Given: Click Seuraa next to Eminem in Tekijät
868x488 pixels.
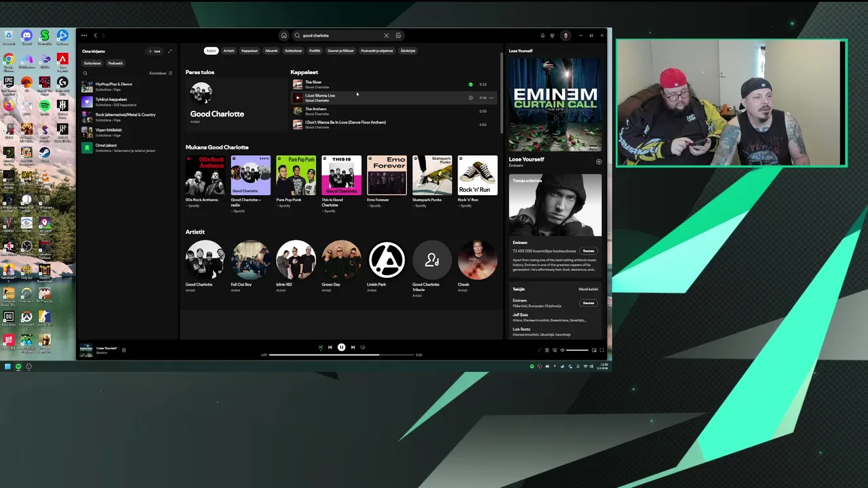Looking at the screenshot, I should click(588, 303).
